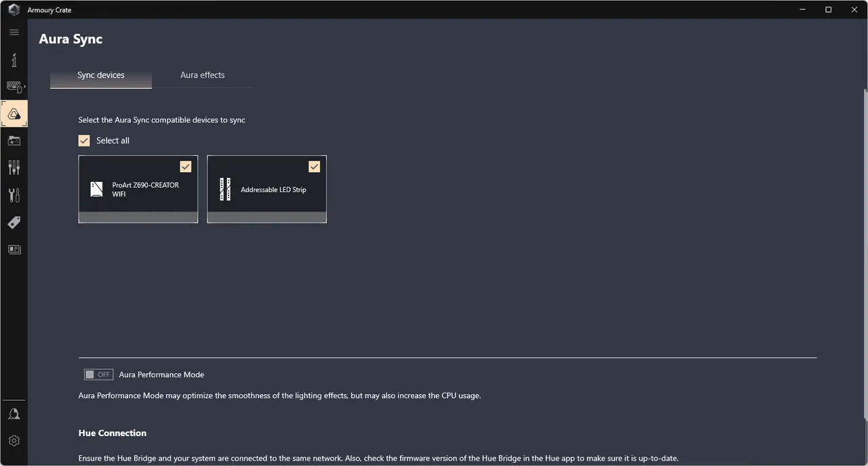
Task: Click the Select all label text
Action: coord(113,140)
